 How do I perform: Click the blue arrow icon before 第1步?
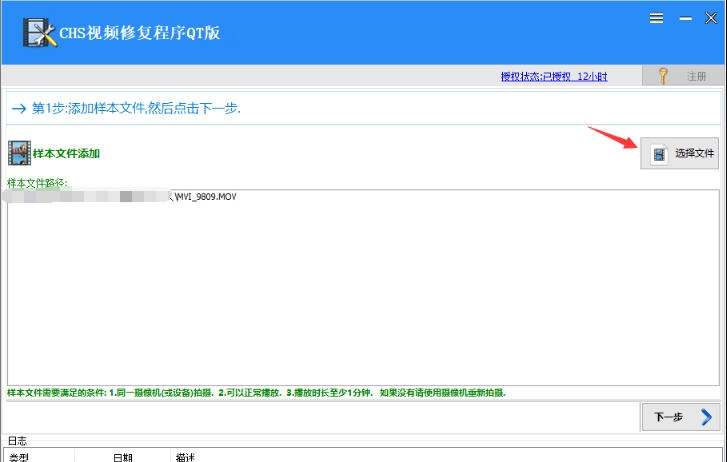tap(19, 109)
